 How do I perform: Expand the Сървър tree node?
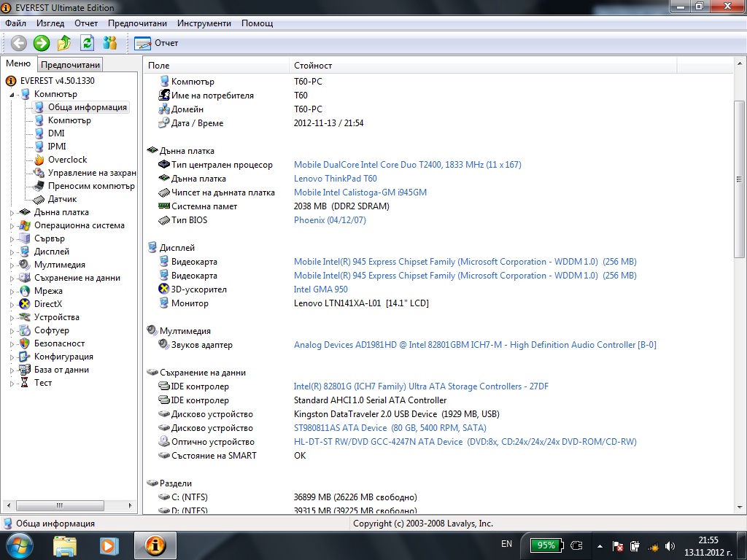point(12,239)
